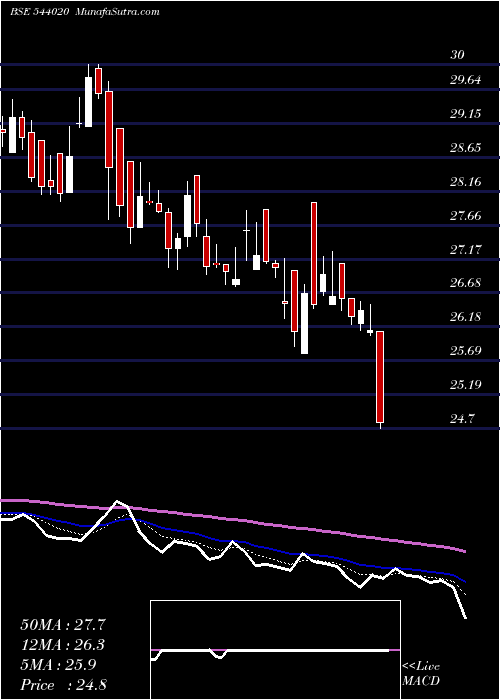Image resolution: width=500 pixels, height=700 pixels.
Task: Click the BSE 544020 ticker label
Action: coord(39,12)
